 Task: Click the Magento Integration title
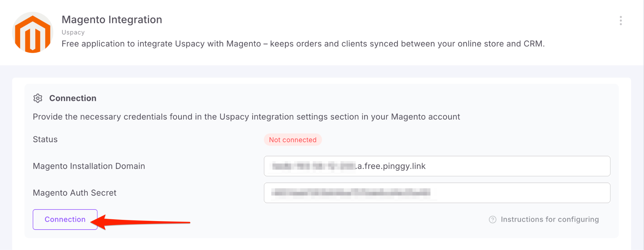[112, 19]
